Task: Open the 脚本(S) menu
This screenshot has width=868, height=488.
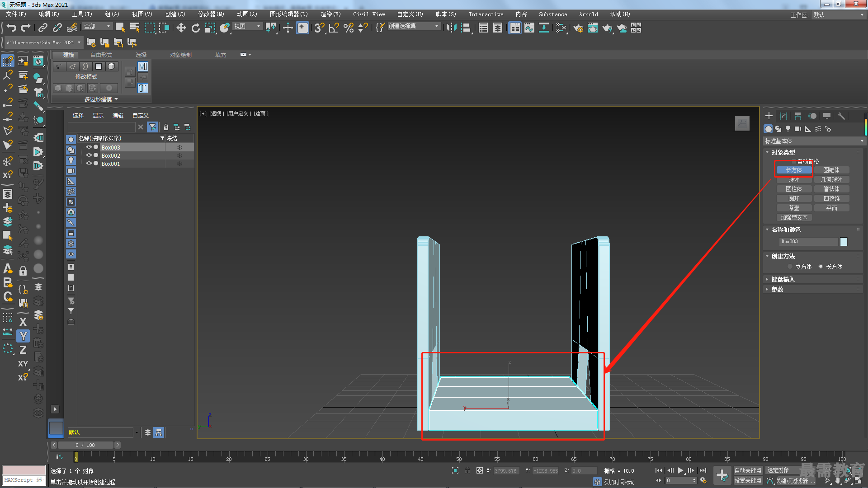Action: click(x=446, y=14)
